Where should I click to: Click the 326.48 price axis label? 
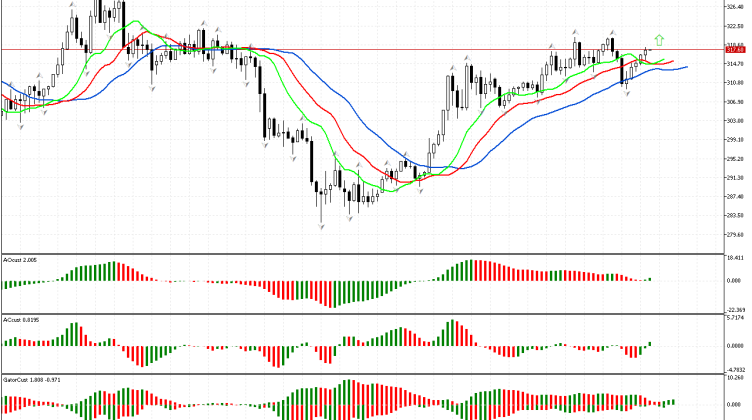(735, 4)
